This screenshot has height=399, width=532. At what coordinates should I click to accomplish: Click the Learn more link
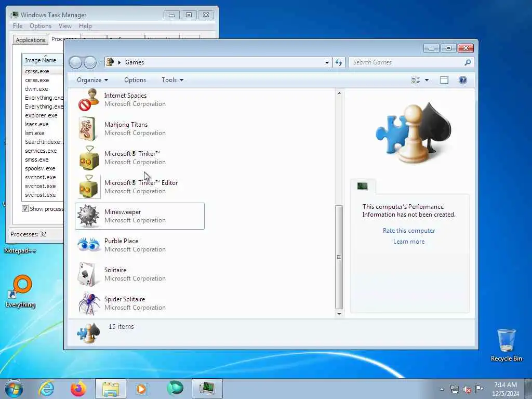pyautogui.click(x=409, y=242)
